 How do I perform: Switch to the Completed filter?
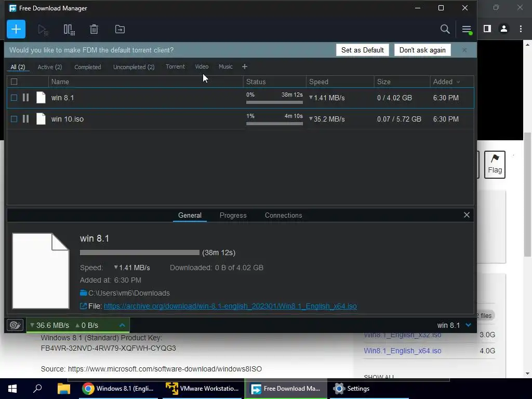pos(87,67)
